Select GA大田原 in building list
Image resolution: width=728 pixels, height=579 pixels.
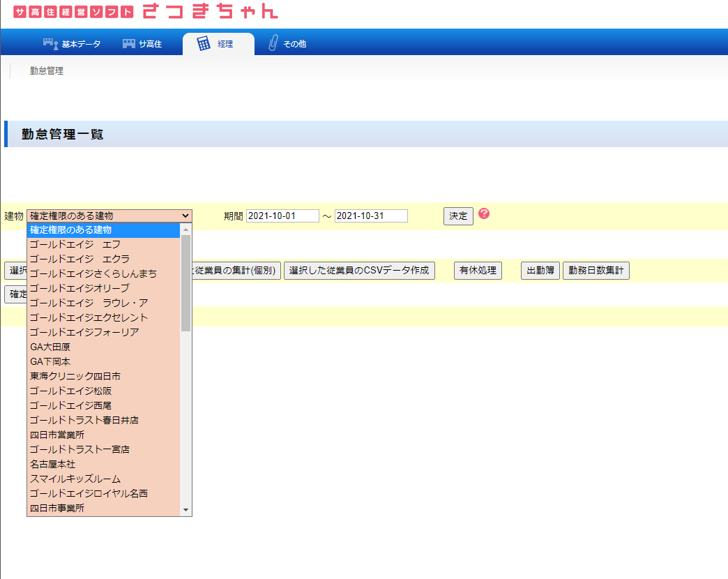click(50, 347)
